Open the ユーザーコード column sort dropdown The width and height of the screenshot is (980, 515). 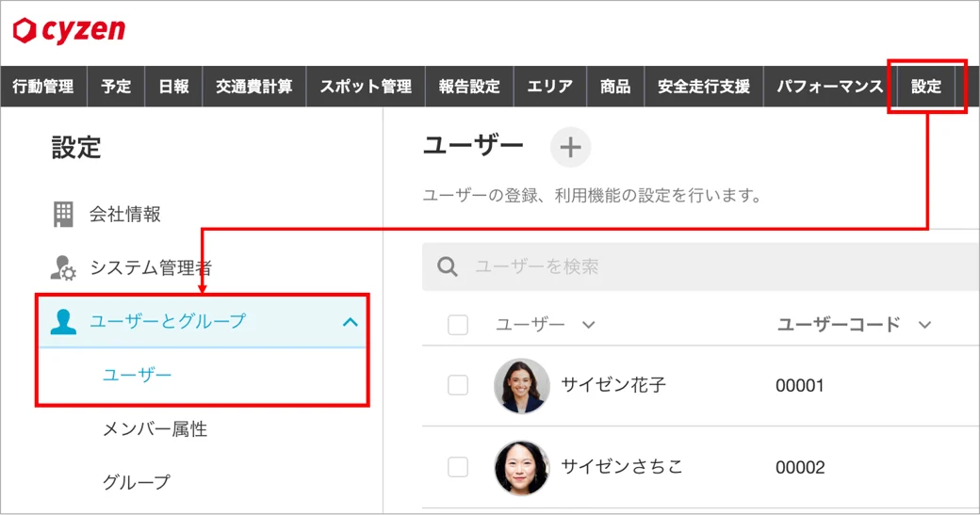coord(925,325)
